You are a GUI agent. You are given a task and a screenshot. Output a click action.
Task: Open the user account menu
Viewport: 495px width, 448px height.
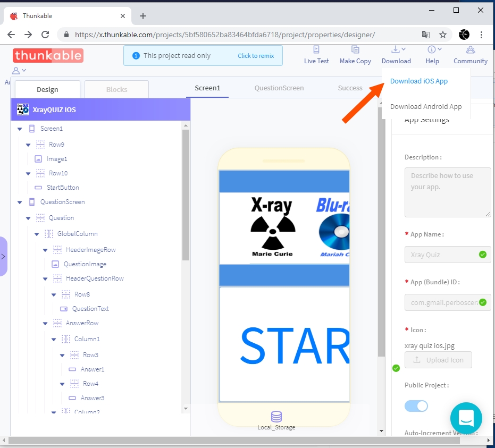(19, 70)
